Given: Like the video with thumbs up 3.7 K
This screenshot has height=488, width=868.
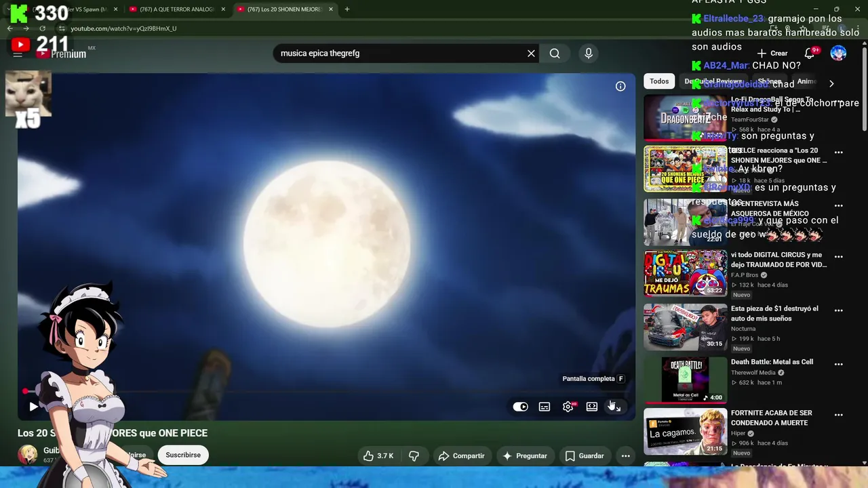Looking at the screenshot, I should pos(378,456).
